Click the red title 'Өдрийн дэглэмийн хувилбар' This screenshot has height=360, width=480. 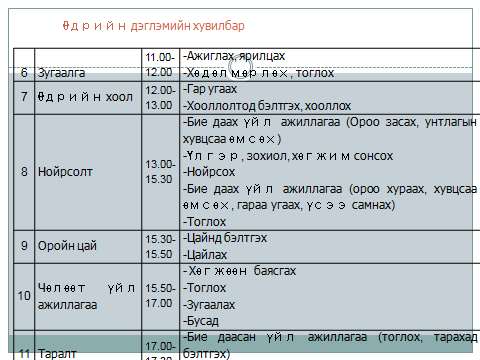point(154,26)
